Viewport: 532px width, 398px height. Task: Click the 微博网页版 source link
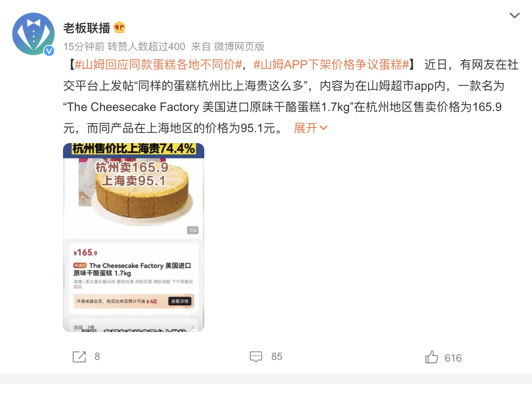point(239,46)
